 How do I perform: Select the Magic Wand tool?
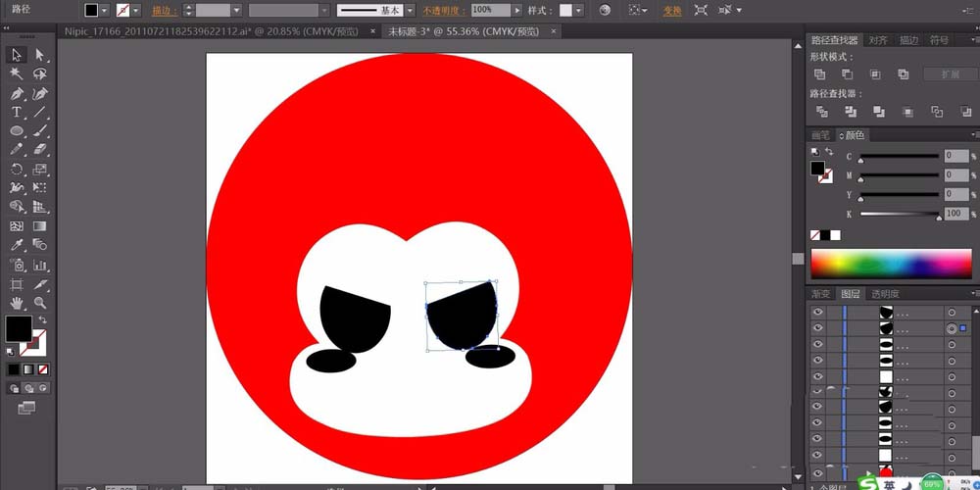17,74
